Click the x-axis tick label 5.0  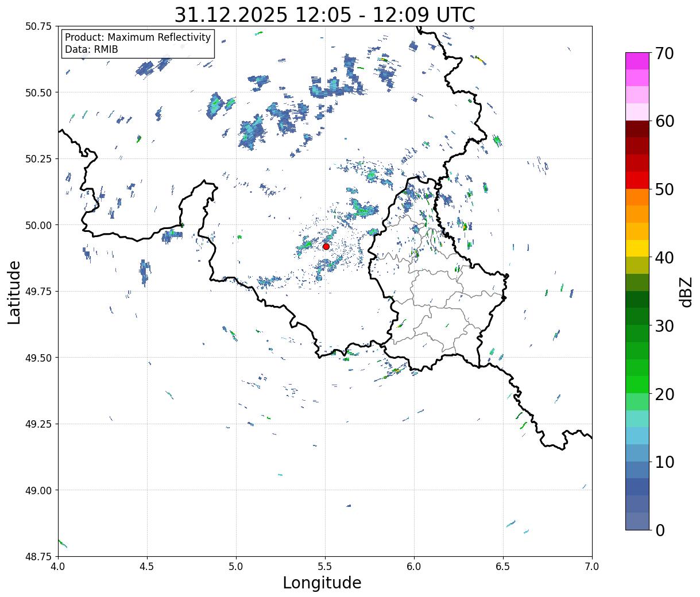click(236, 567)
